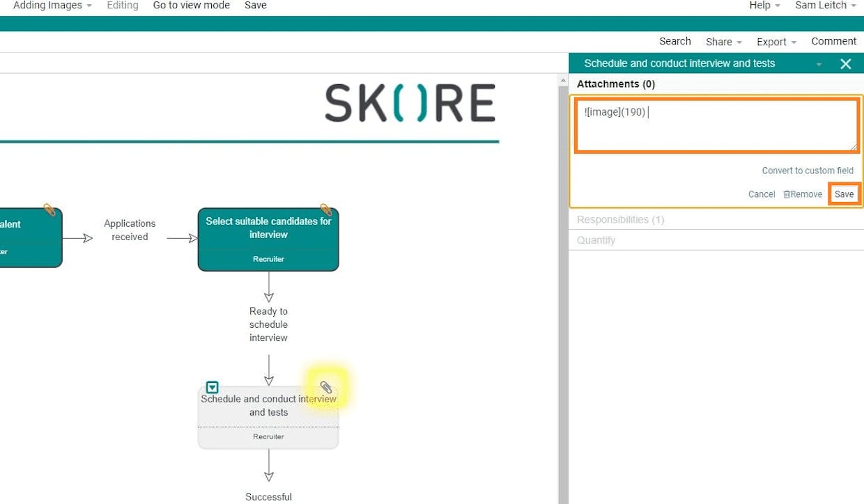Open the detail arrow icon on Schedule box
The height and width of the screenshot is (504, 864).
point(213,388)
